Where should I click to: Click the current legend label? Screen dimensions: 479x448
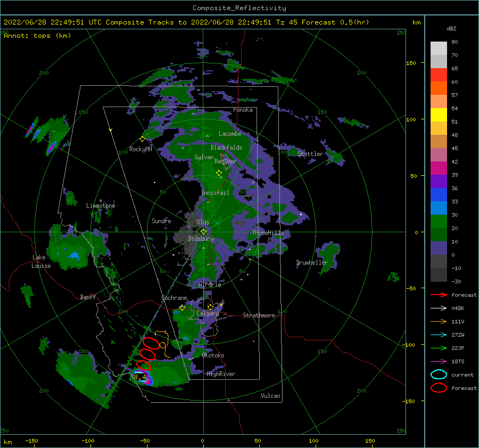coord(463,374)
